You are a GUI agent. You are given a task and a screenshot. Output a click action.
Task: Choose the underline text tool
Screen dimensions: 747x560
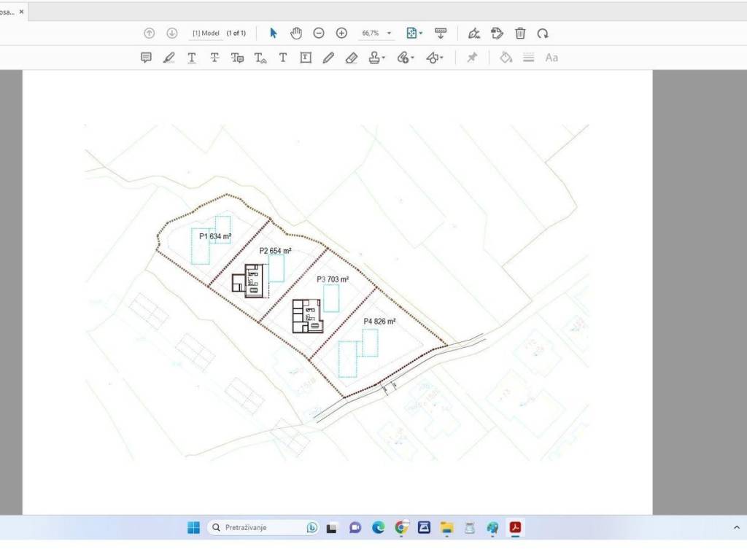click(x=191, y=58)
